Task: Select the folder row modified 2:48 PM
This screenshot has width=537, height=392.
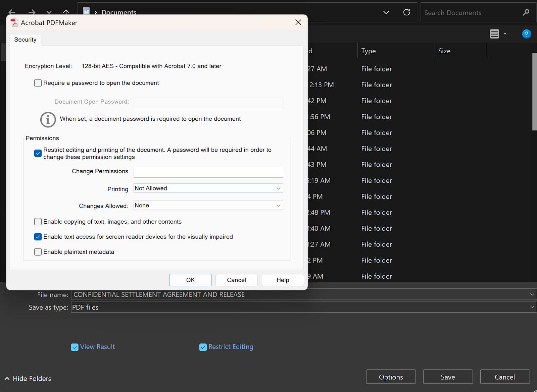Action: (x=420, y=213)
